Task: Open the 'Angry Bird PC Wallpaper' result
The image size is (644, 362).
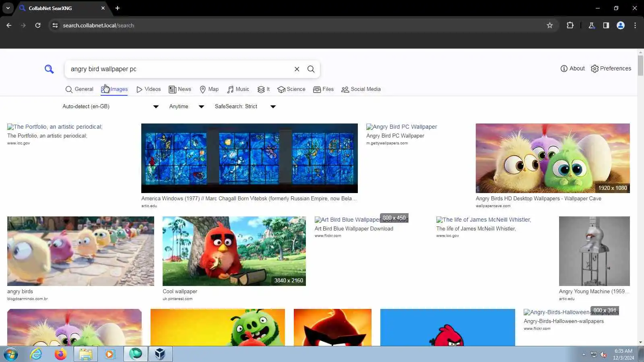Action: pos(402,127)
